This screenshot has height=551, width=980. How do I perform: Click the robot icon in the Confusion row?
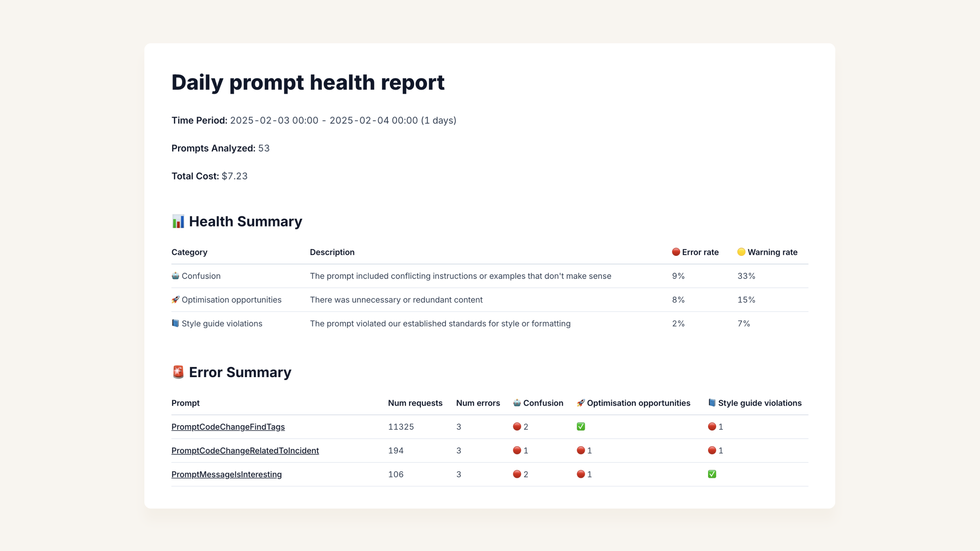coord(175,275)
